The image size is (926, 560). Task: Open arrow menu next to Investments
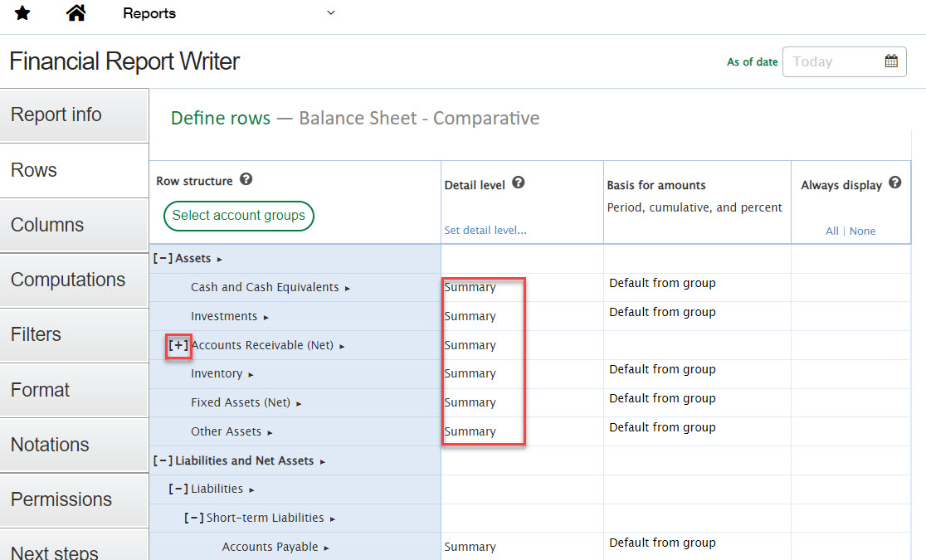[x=266, y=317]
